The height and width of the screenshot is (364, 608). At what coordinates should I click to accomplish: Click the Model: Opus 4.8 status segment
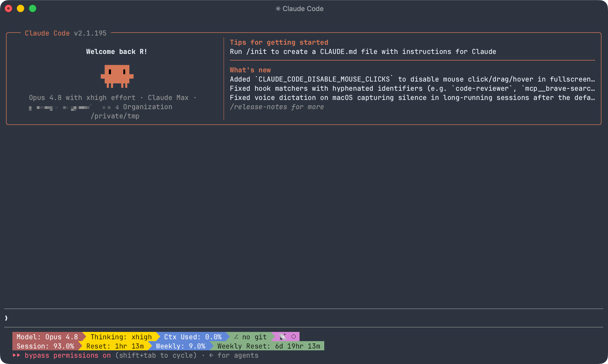tap(47, 337)
